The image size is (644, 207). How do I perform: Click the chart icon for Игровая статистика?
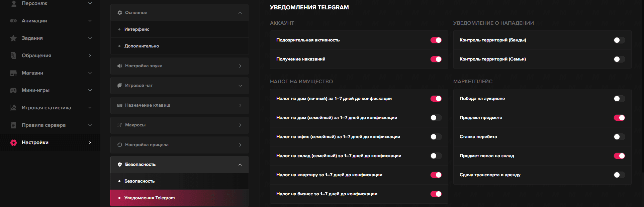point(13,108)
